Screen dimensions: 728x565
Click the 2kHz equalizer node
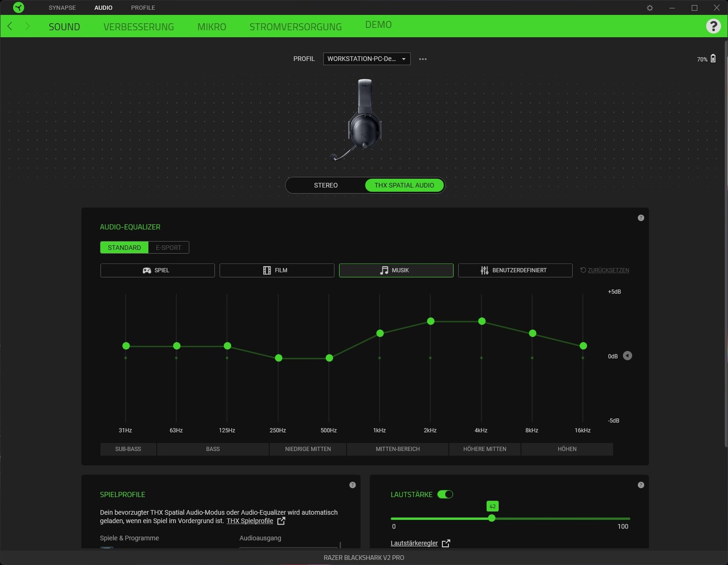(x=431, y=321)
